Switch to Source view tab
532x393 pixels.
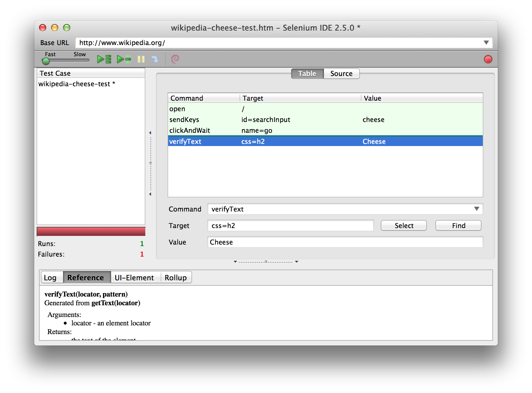coord(341,74)
